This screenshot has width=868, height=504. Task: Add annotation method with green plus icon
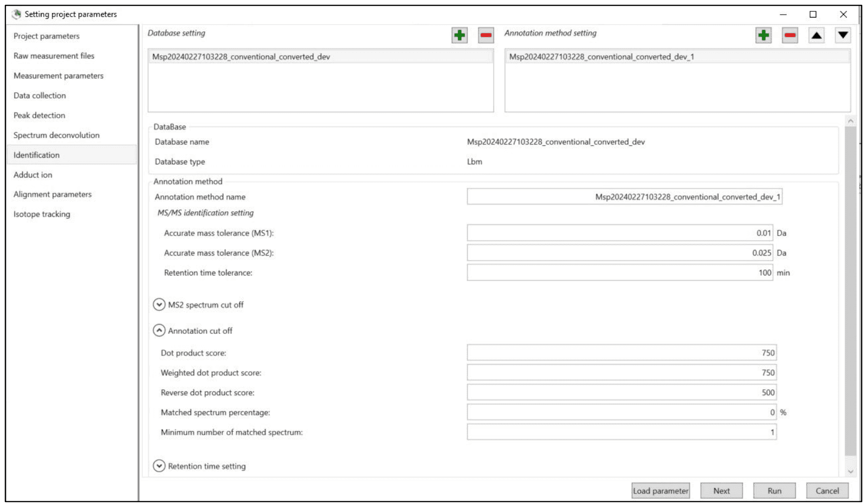pyautogui.click(x=763, y=35)
